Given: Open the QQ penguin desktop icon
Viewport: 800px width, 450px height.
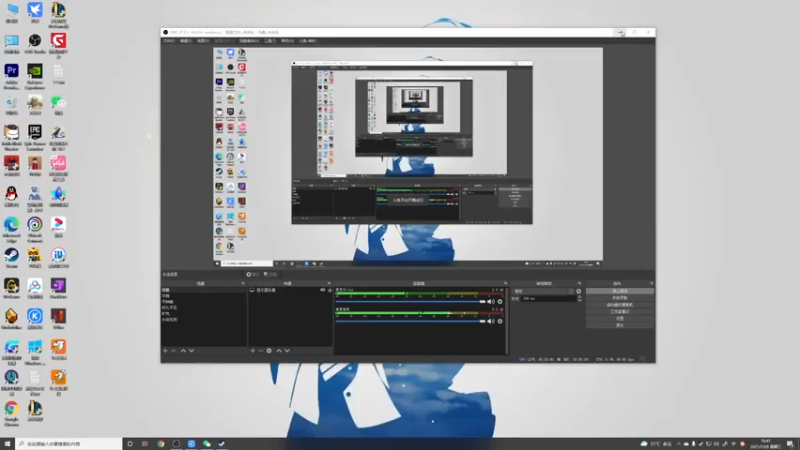Looking at the screenshot, I should [x=11, y=197].
